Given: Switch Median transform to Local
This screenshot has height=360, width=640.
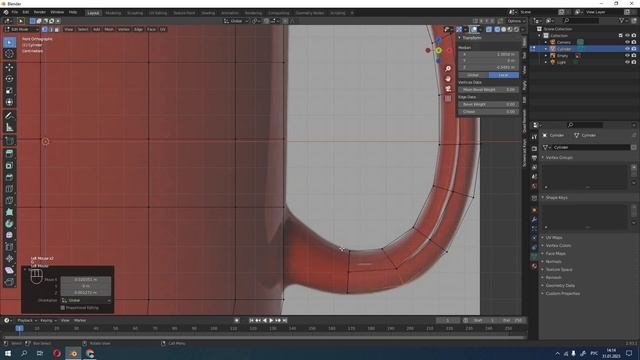Looking at the screenshot, I should coord(504,75).
